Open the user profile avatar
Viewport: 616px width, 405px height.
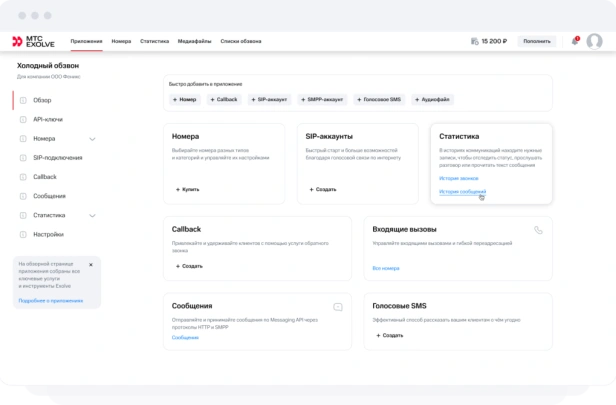coord(594,41)
